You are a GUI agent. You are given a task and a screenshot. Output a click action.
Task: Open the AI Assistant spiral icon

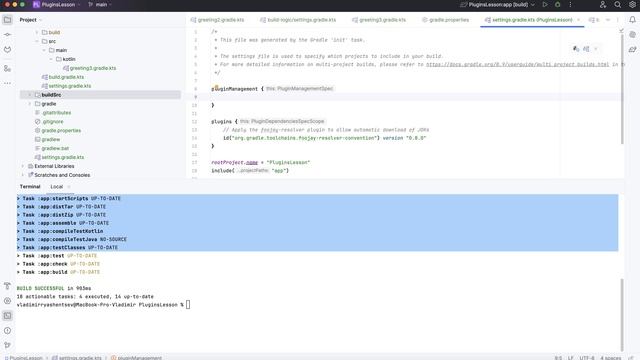[632, 35]
